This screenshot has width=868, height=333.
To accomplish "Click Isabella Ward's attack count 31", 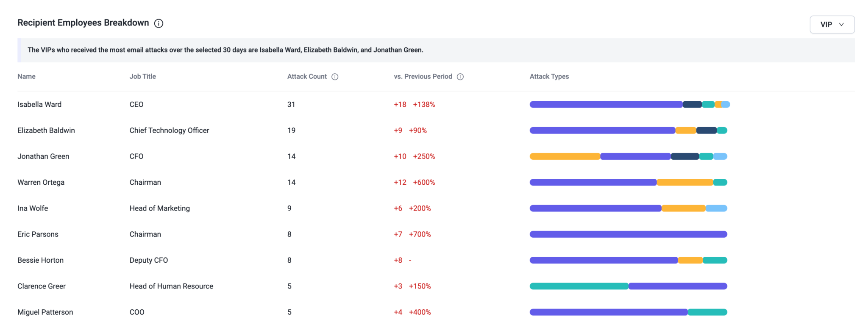I will [x=291, y=104].
